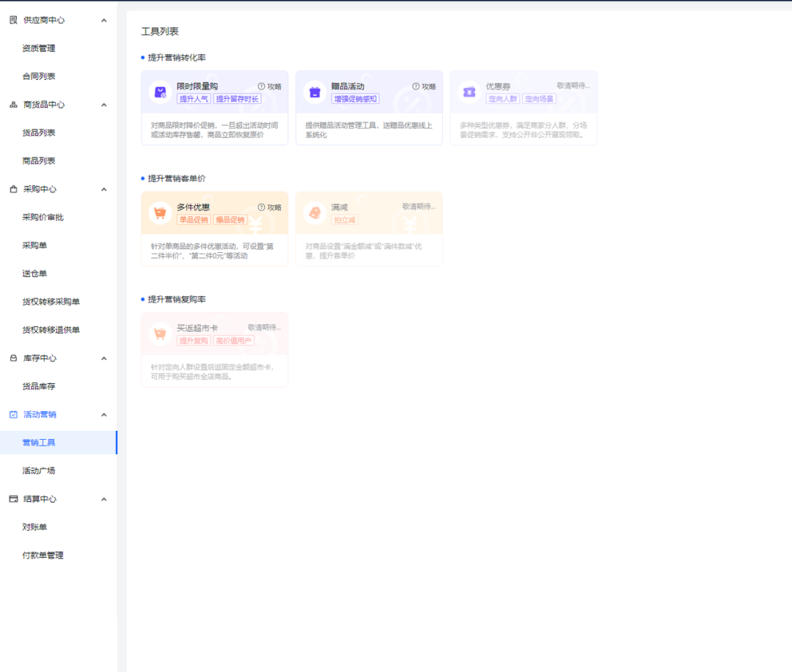Open the 限时限量购 攻略 help icon
The width and height of the screenshot is (792, 672).
[x=261, y=86]
